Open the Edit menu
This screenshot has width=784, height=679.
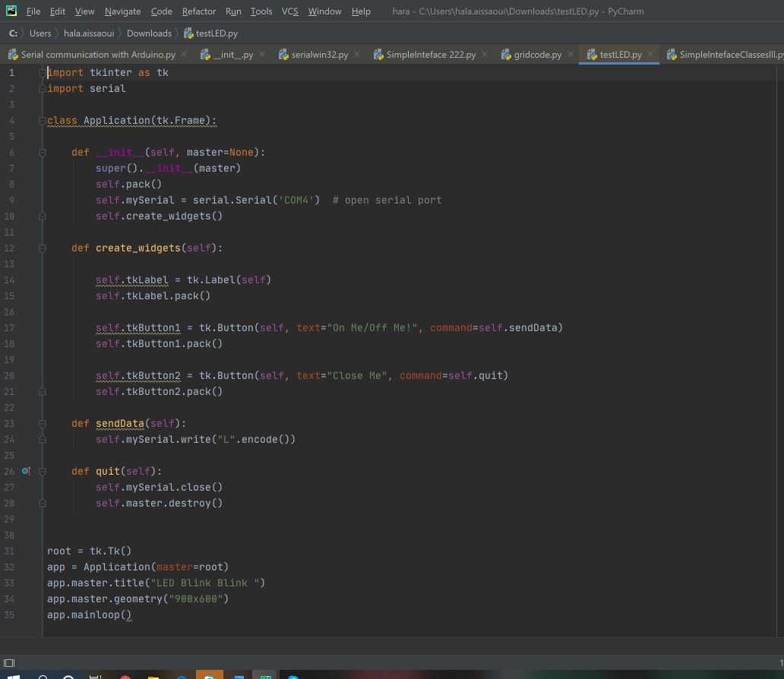[58, 11]
